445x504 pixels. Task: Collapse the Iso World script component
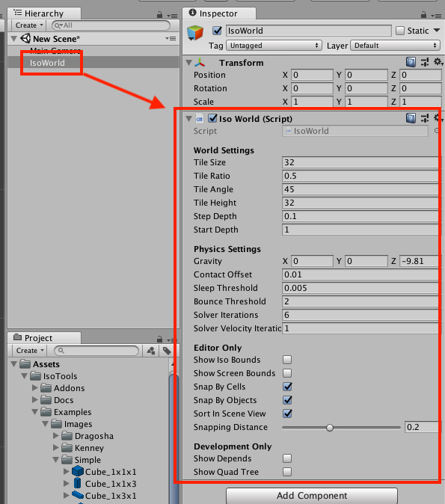click(189, 119)
